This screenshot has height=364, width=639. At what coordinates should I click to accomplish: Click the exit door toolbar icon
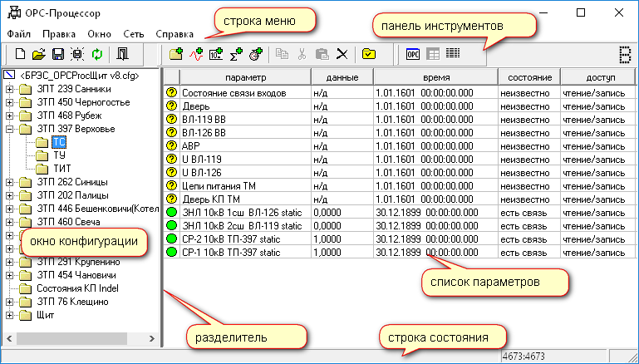tap(123, 55)
